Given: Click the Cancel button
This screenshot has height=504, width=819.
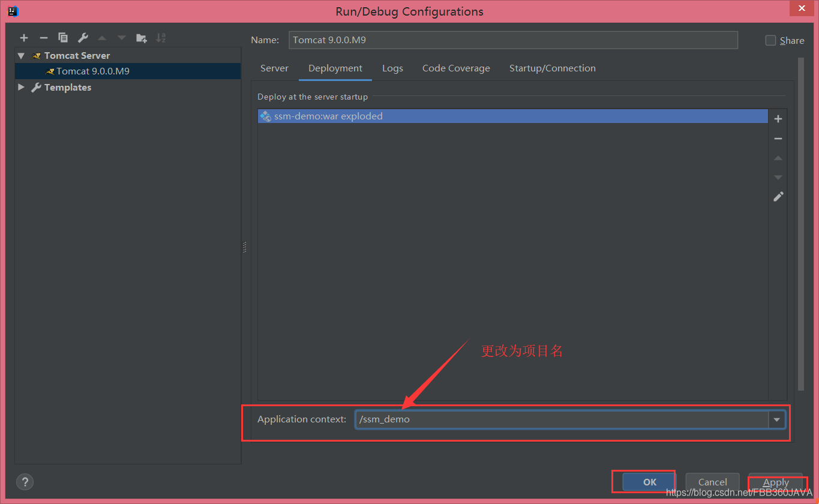Looking at the screenshot, I should click(x=713, y=482).
